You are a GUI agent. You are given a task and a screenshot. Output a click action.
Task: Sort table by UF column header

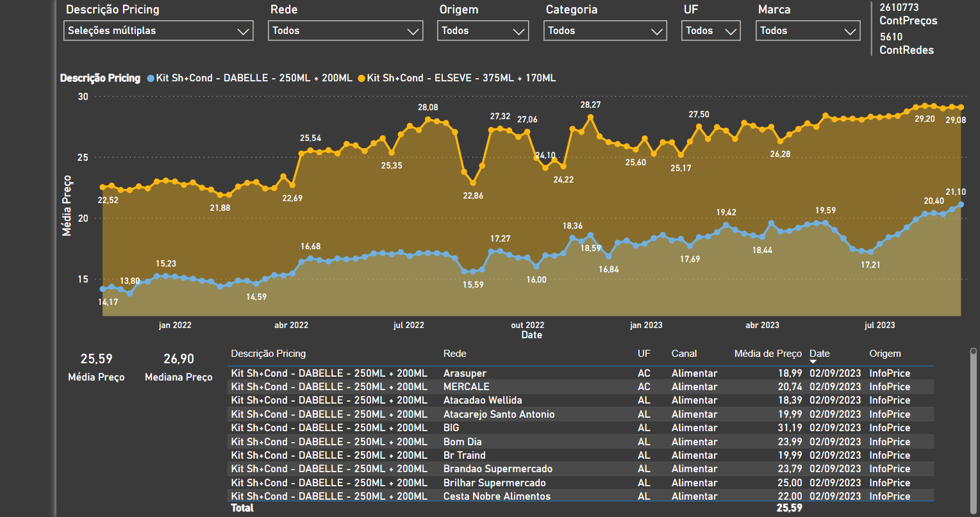pyautogui.click(x=644, y=354)
